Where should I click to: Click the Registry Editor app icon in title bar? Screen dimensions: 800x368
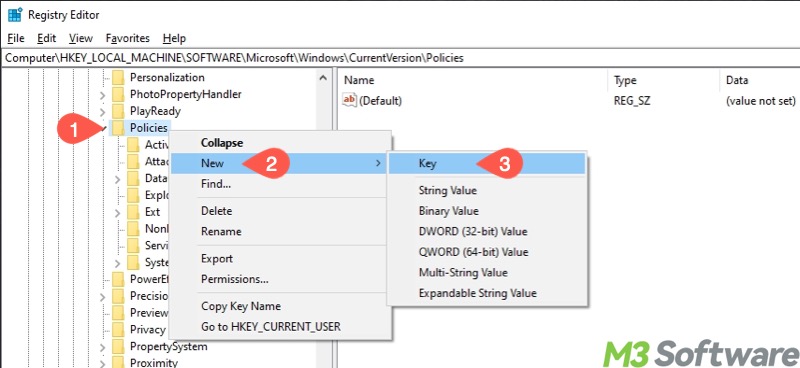coord(14,14)
